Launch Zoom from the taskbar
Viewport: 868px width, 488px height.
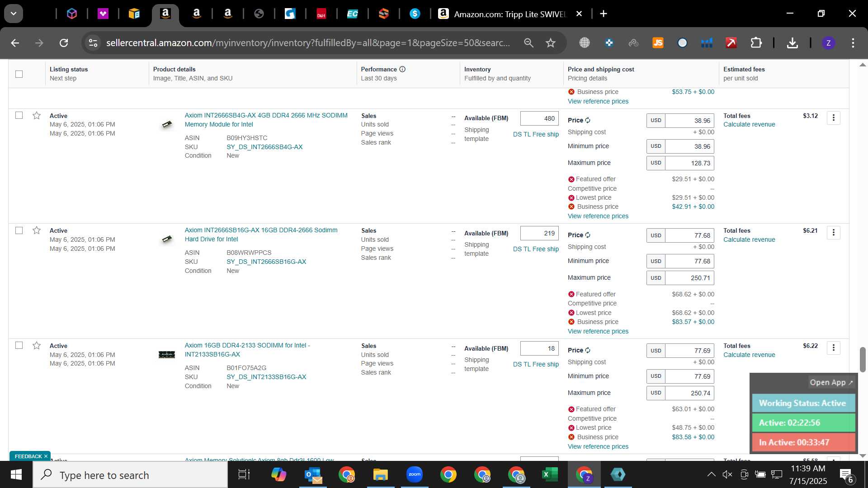(x=414, y=475)
